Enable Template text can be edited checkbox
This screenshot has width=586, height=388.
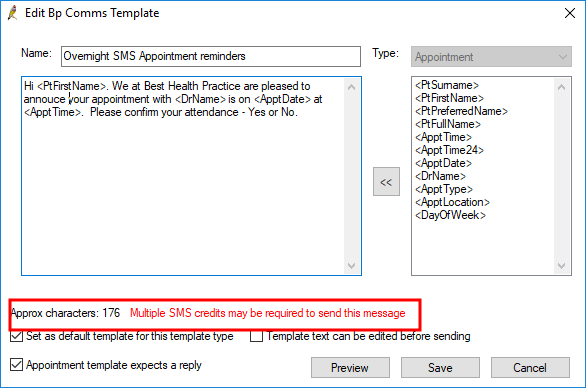(256, 336)
